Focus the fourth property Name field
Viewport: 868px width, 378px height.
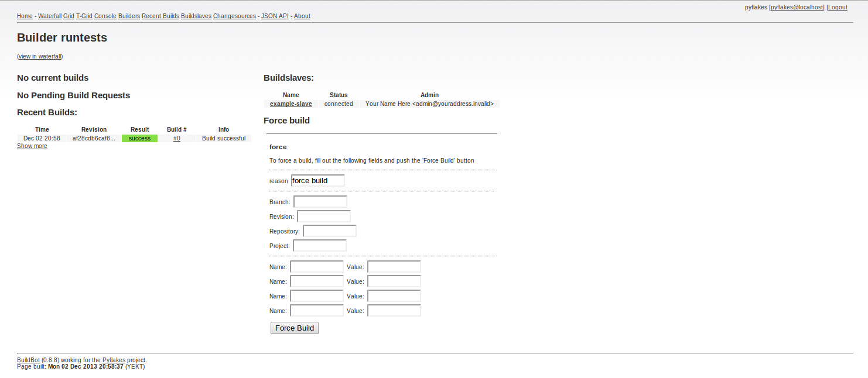pyautogui.click(x=317, y=311)
